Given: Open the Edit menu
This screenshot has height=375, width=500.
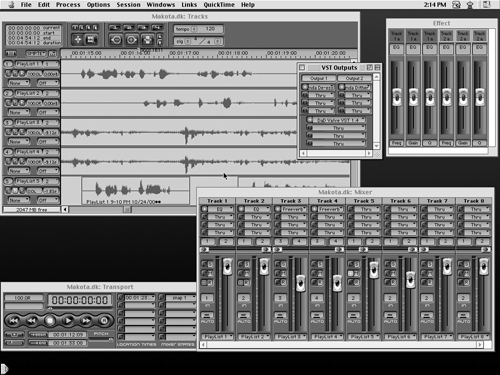Looking at the screenshot, I should (x=44, y=5).
